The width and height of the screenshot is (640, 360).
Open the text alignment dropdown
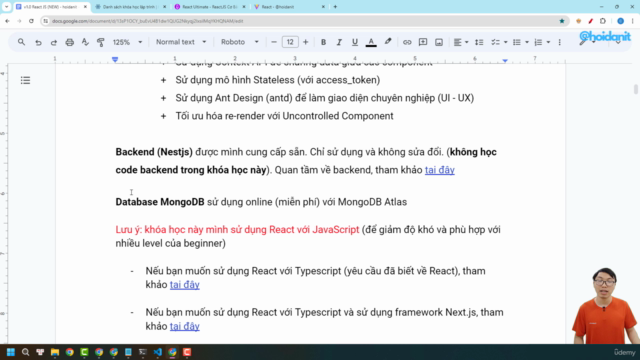coord(461,42)
